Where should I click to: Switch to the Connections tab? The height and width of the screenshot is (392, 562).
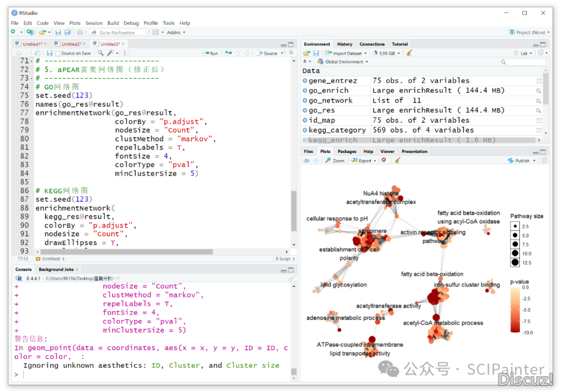[372, 44]
